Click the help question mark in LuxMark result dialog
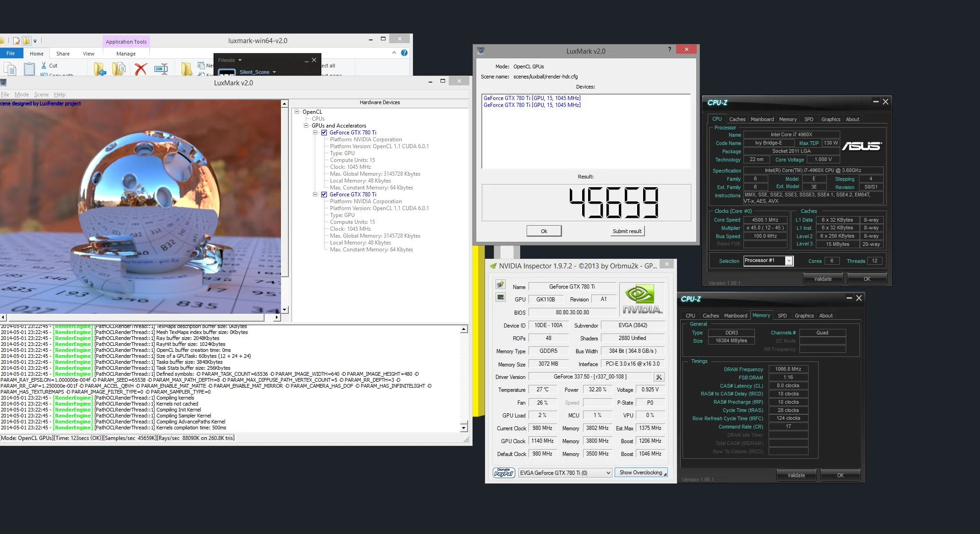980x534 pixels. pos(669,49)
